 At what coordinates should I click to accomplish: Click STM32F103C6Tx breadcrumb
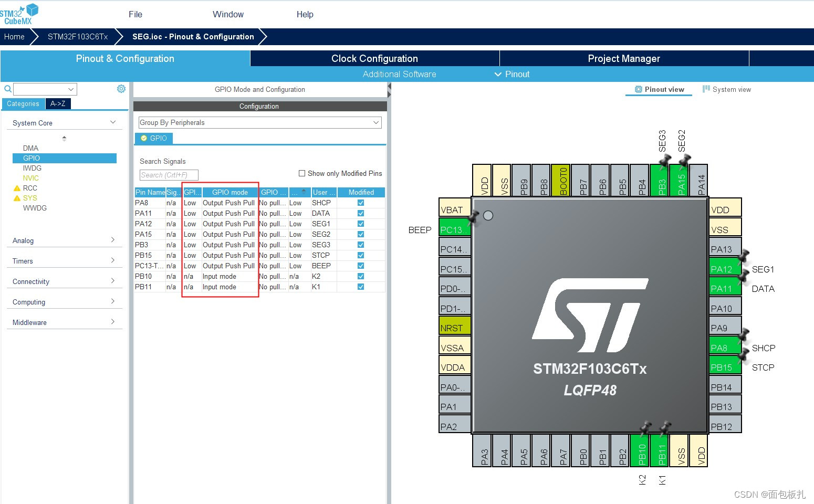click(x=78, y=36)
